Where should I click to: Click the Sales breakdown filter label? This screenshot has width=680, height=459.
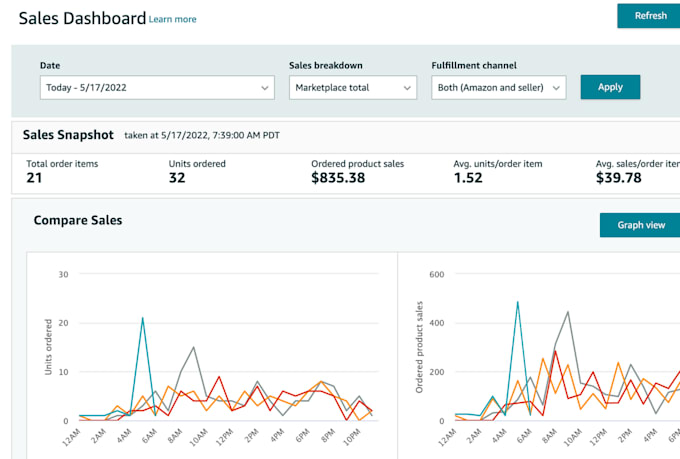click(326, 66)
